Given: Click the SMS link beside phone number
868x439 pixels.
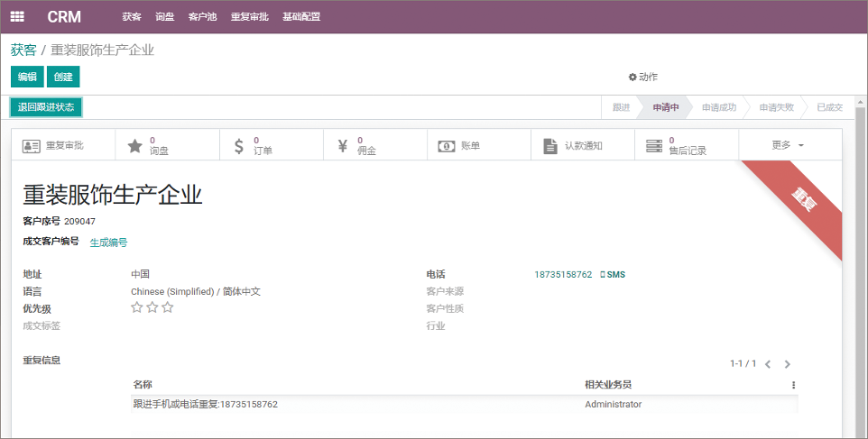Looking at the screenshot, I should 613,274.
